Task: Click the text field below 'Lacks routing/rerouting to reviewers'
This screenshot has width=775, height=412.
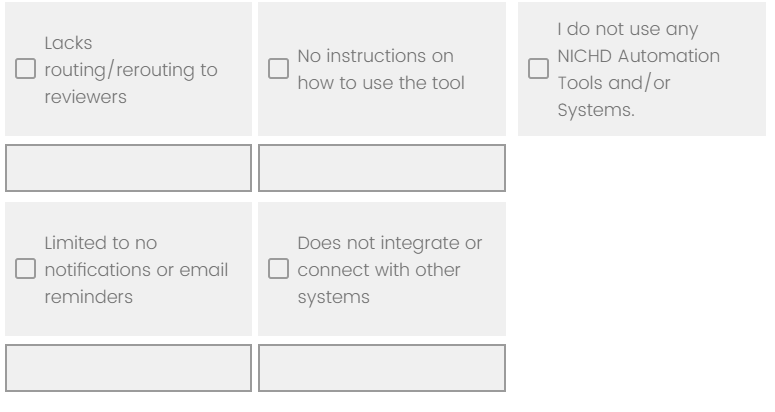Action: (128, 169)
